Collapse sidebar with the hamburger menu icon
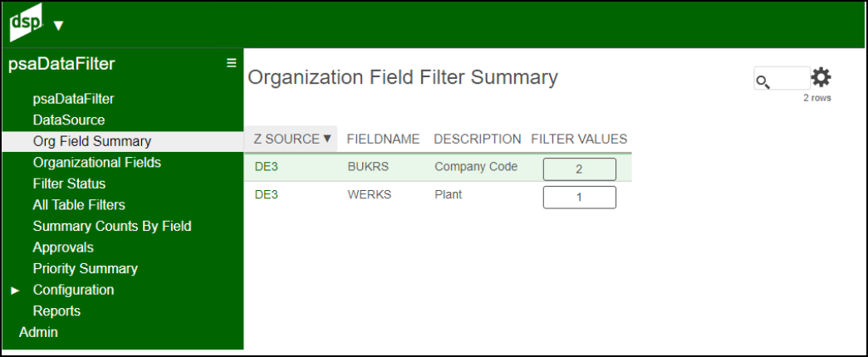 click(232, 63)
